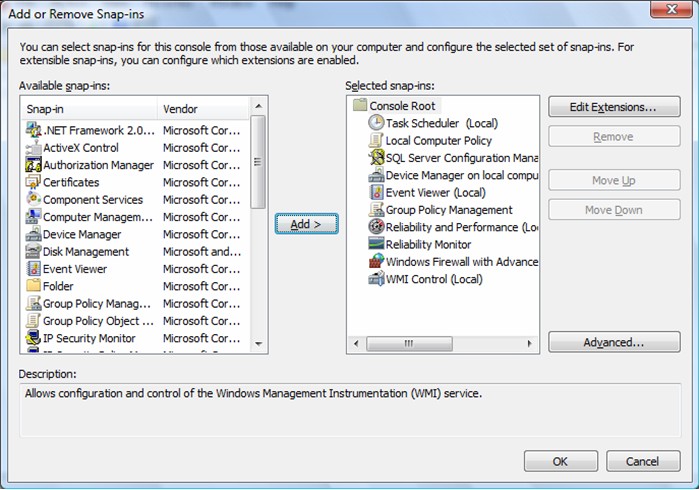
Task: Select the ActiveX Control row text
Action: (x=81, y=148)
